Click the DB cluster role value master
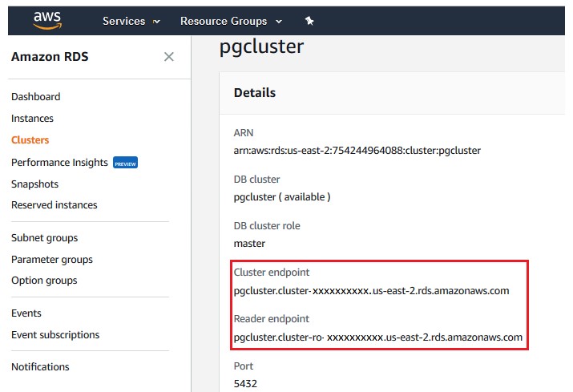The image size is (573, 392). tap(249, 244)
